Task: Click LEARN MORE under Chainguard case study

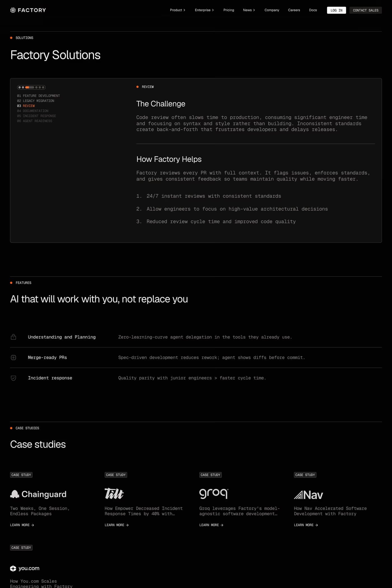Action: click(x=22, y=525)
